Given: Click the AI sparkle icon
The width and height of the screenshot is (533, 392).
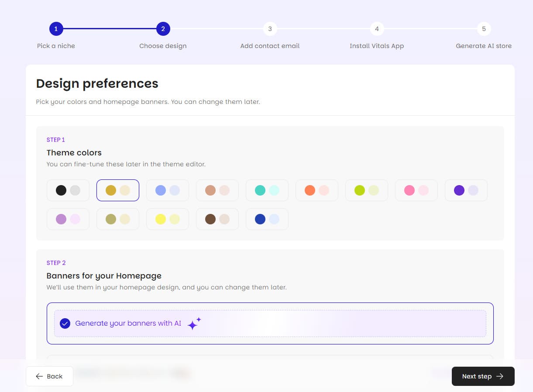Looking at the screenshot, I should pyautogui.click(x=194, y=323).
